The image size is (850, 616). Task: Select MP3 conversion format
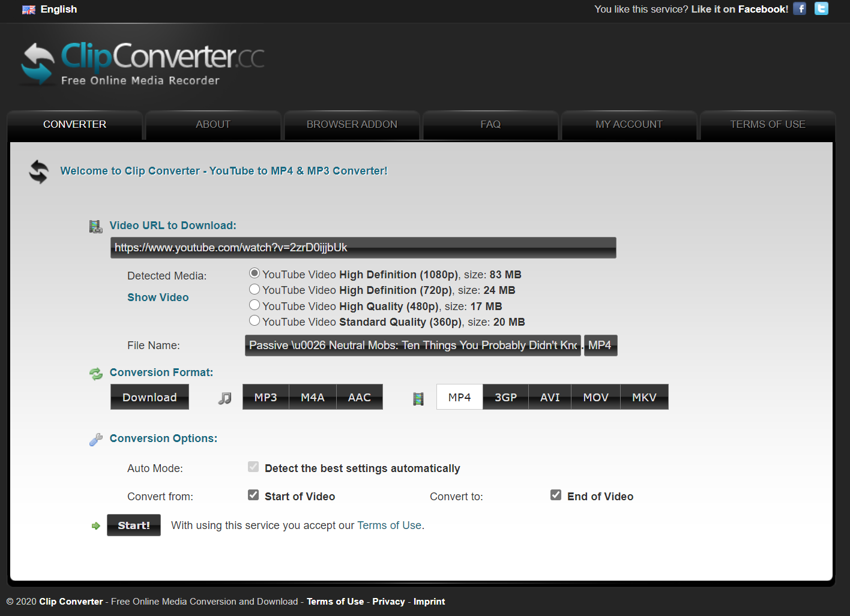coord(265,397)
